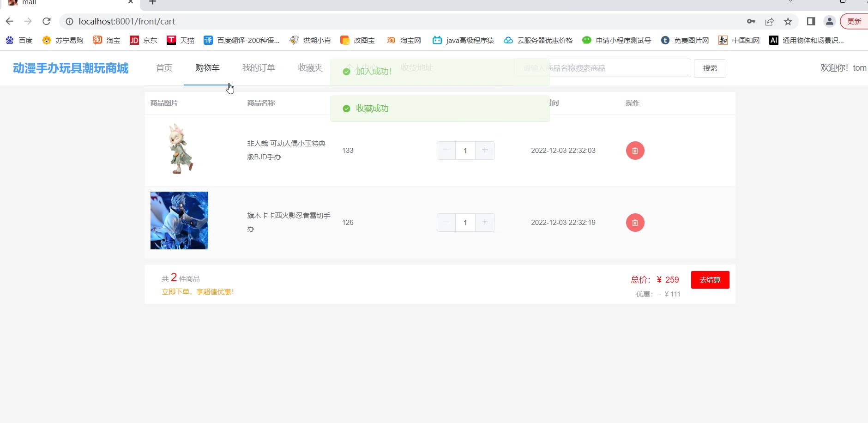Click the 操作 column header
Screen dimensions: 868x423
point(633,103)
